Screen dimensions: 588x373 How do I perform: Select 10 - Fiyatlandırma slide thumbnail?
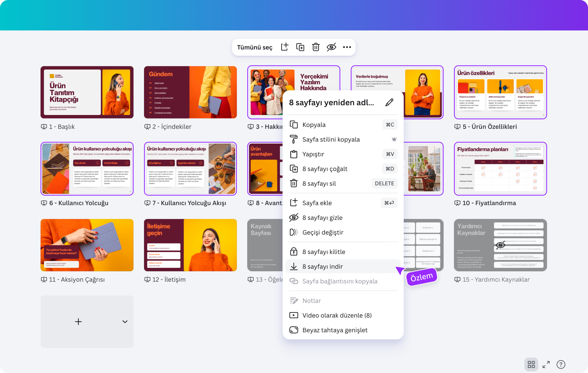(x=500, y=169)
